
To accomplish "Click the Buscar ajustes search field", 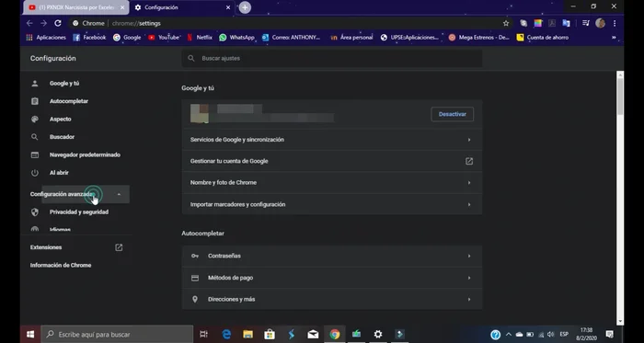I will click(x=332, y=58).
